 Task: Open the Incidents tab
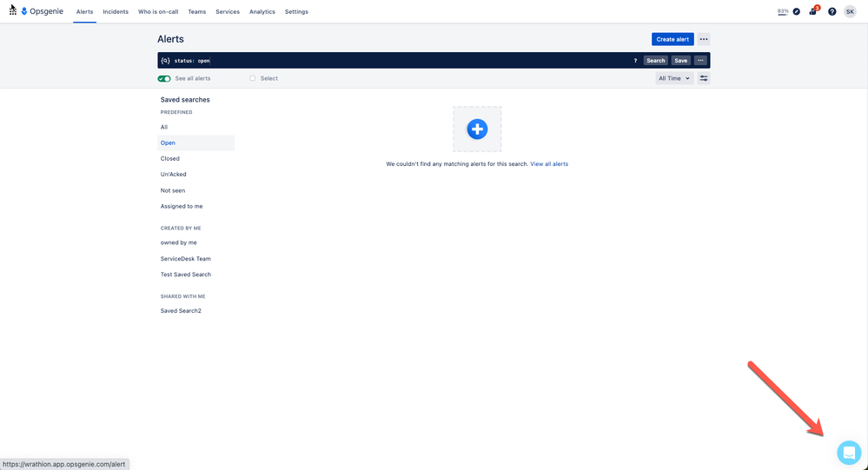click(x=116, y=11)
